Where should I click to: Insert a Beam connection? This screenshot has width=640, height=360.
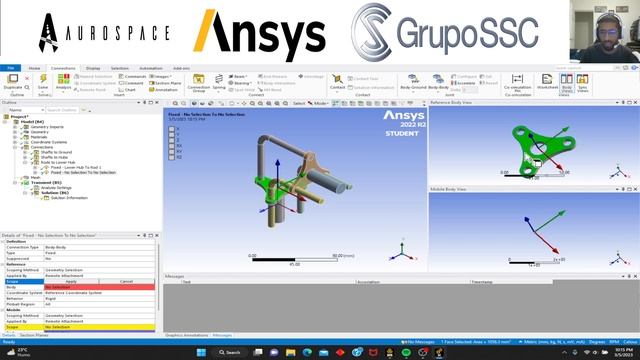(x=238, y=76)
